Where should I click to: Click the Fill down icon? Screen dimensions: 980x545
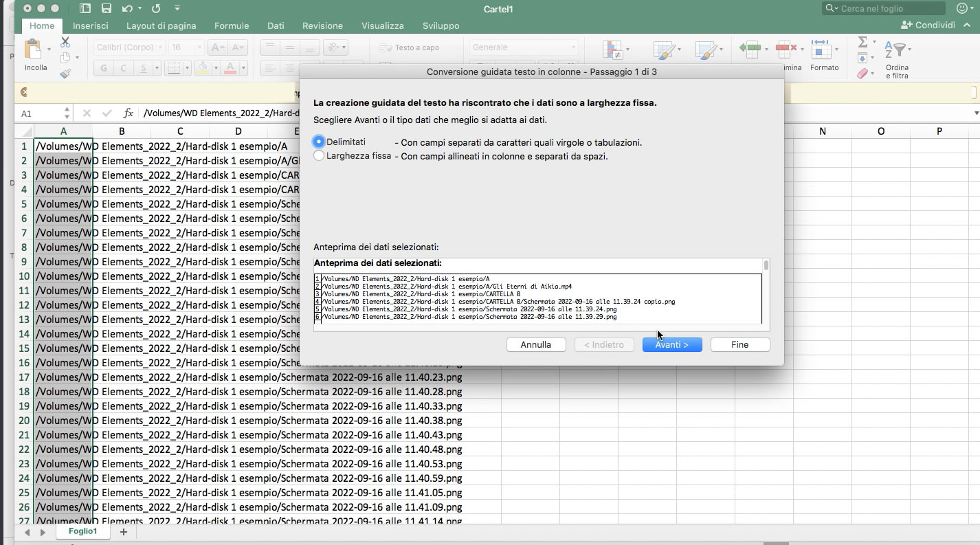click(x=862, y=58)
